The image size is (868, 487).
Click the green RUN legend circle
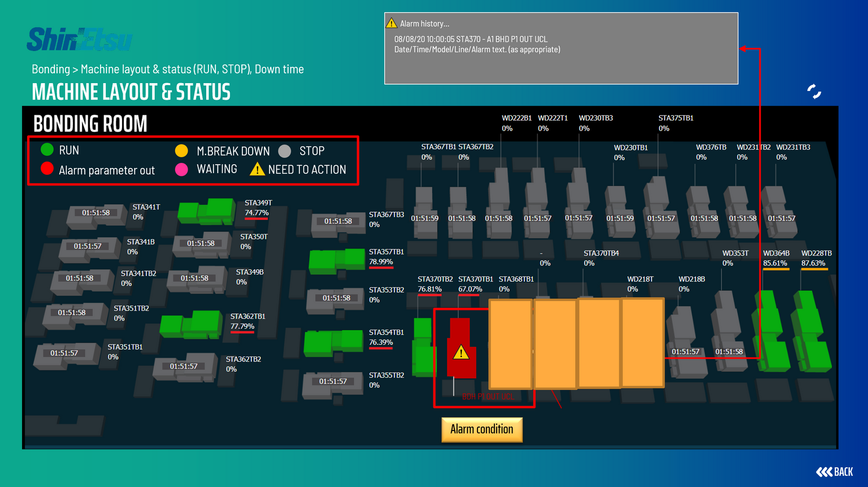click(47, 150)
